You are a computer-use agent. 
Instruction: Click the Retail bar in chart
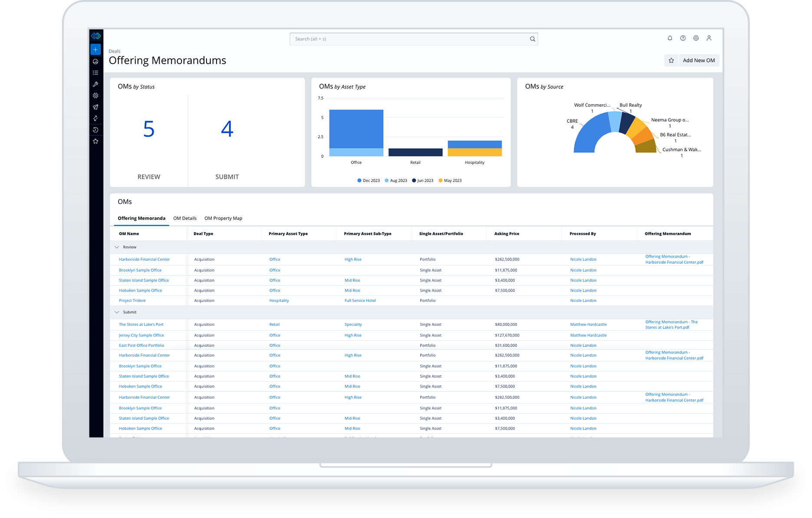point(415,152)
